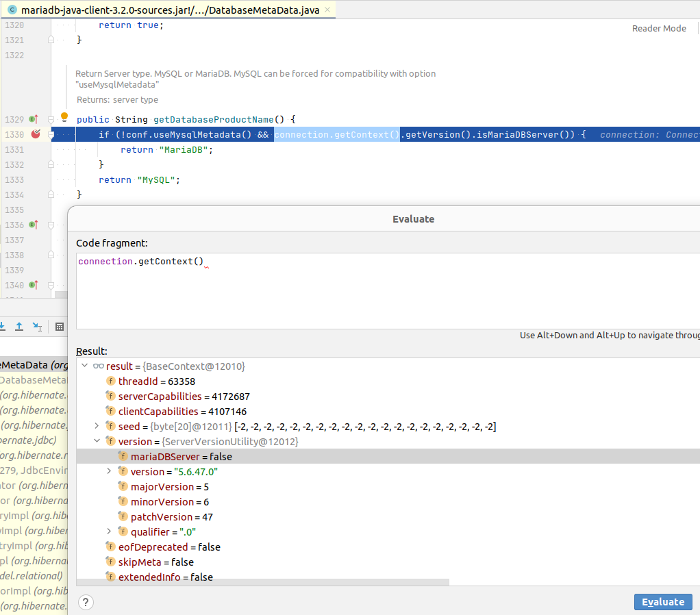Collapse the result BaseContext tree node
Viewport: 700px width, 615px height.
tap(85, 366)
